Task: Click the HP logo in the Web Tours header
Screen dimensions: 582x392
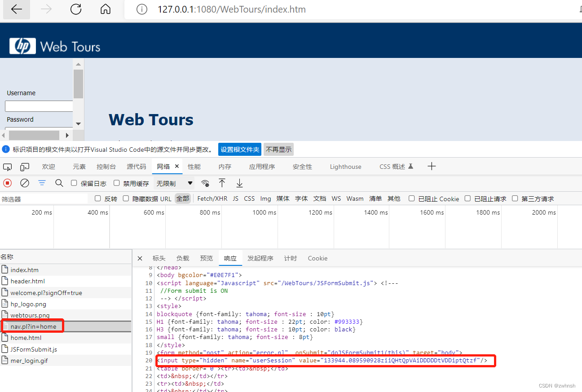Action: 22,46
